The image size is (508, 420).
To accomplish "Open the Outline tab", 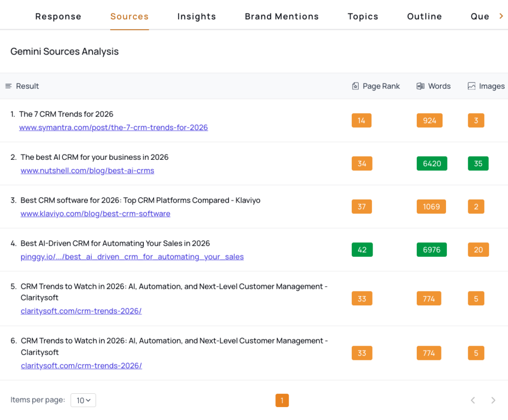I will (x=424, y=16).
